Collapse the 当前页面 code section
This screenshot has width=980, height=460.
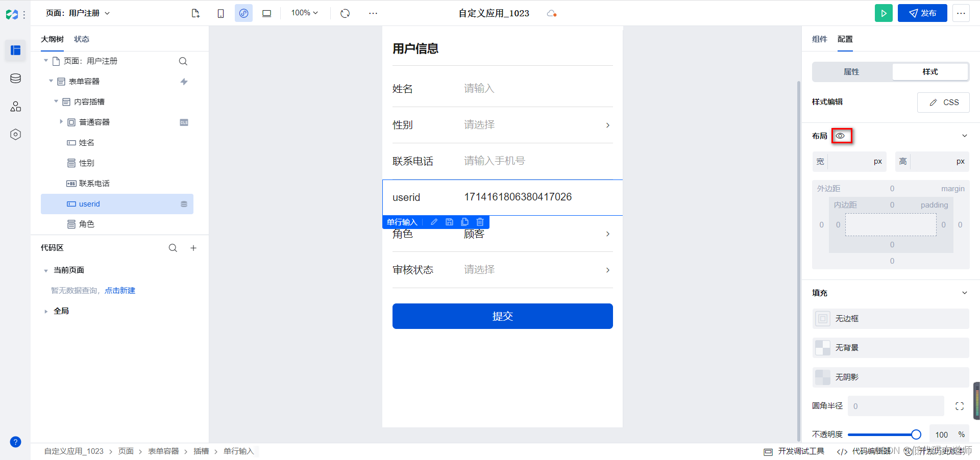click(x=46, y=271)
